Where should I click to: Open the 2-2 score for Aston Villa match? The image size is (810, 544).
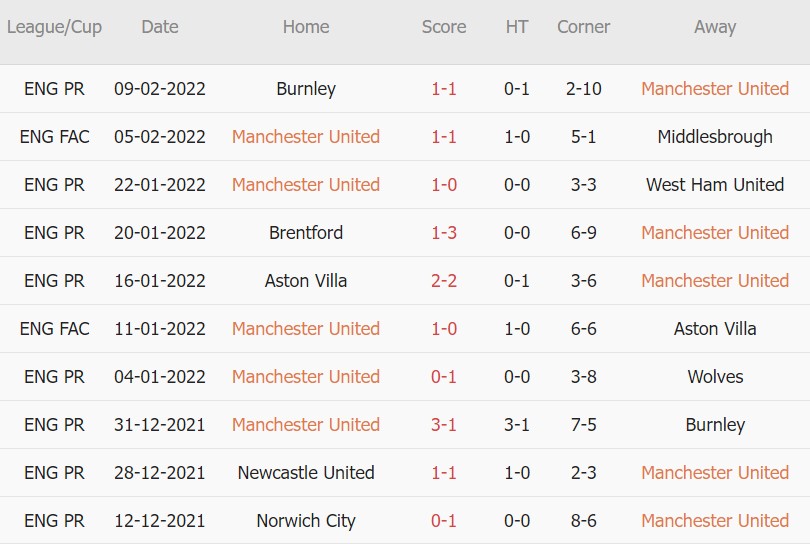pos(444,281)
